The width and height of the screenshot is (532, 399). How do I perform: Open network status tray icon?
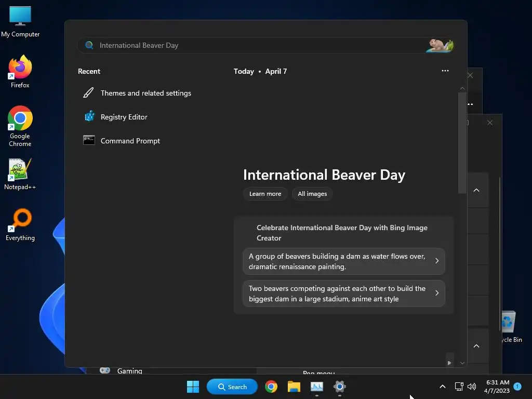(x=459, y=386)
